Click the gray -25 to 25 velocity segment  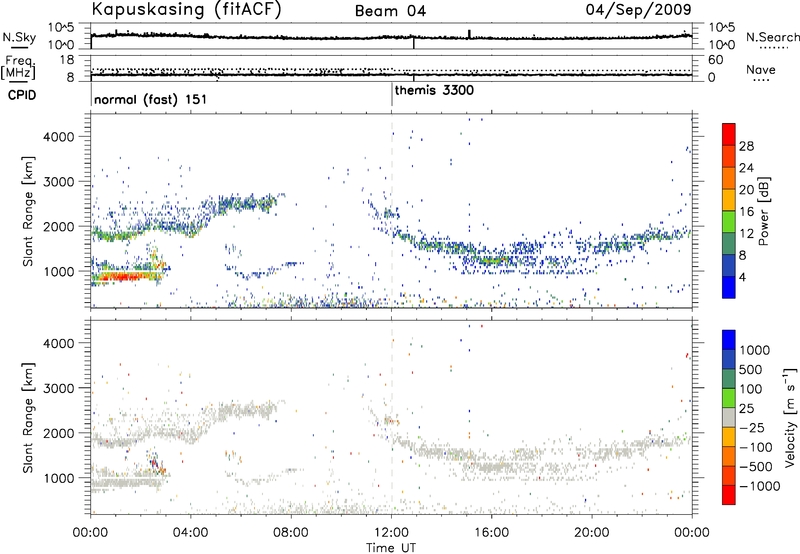[x=729, y=418]
